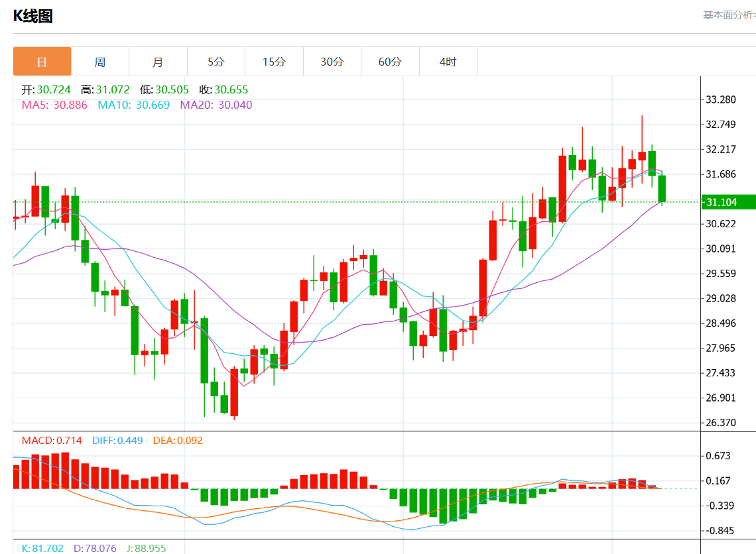756x554 pixels.
Task: Click the 29.559 price axis label
Action: (x=721, y=274)
